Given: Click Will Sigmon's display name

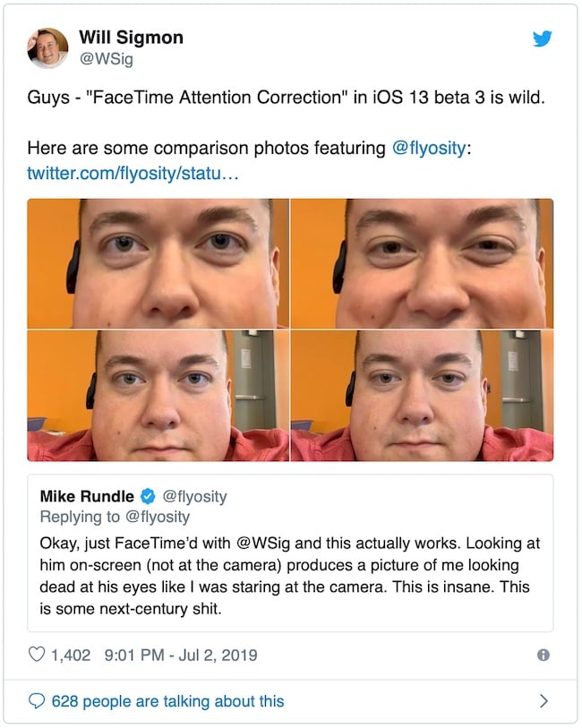Looking at the screenshot, I should [x=131, y=37].
